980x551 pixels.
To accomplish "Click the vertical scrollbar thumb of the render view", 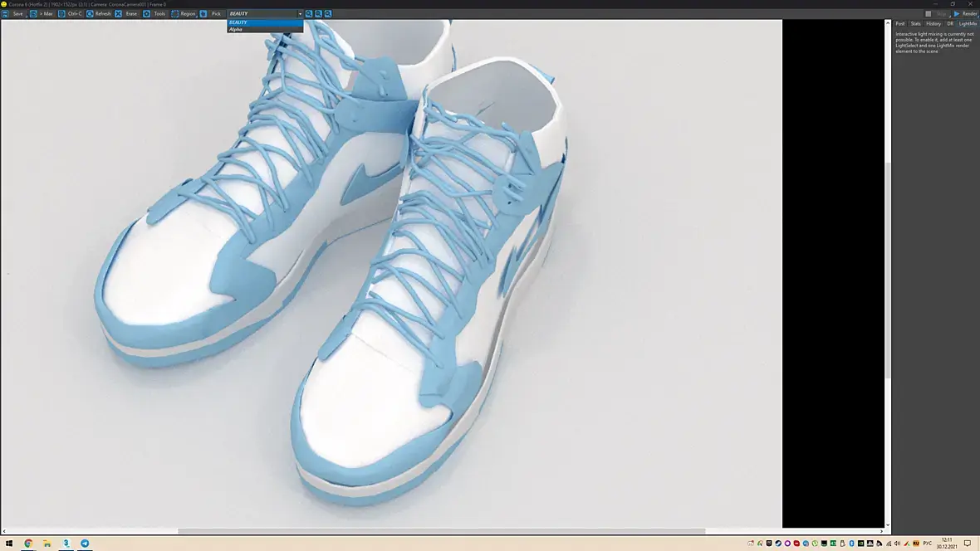I will (x=888, y=270).
